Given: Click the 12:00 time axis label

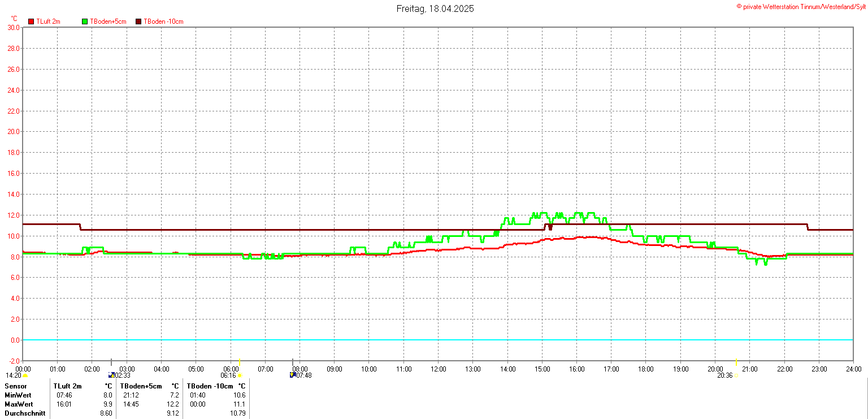Looking at the screenshot, I should tap(438, 369).
